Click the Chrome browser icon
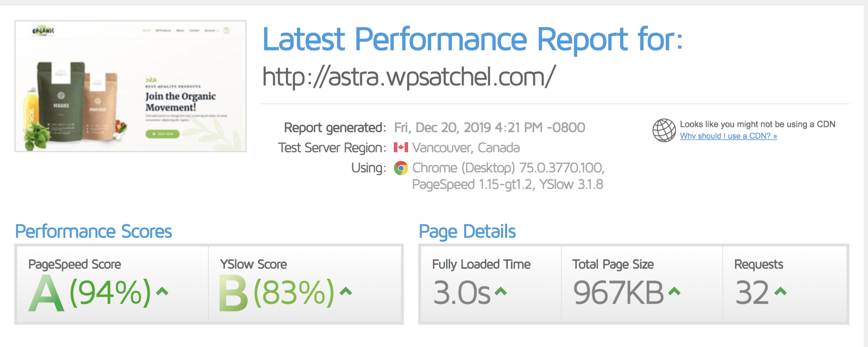Image resolution: width=868 pixels, height=347 pixels. (400, 168)
